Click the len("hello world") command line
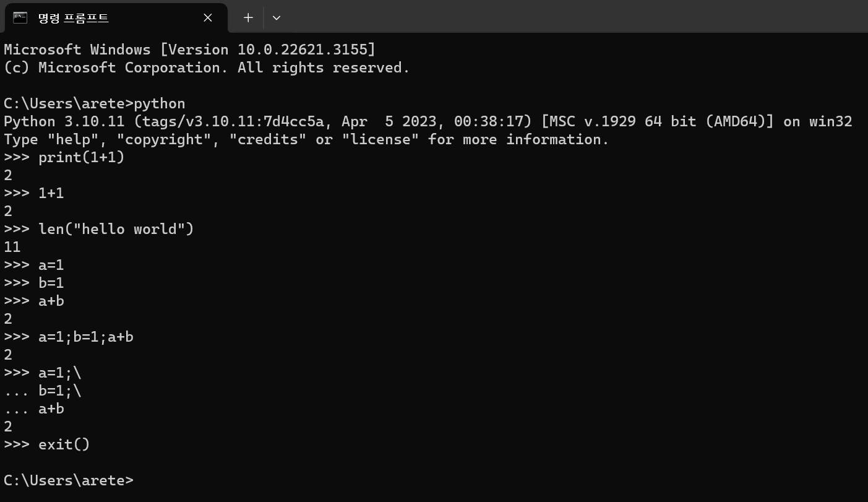 [x=99, y=229]
